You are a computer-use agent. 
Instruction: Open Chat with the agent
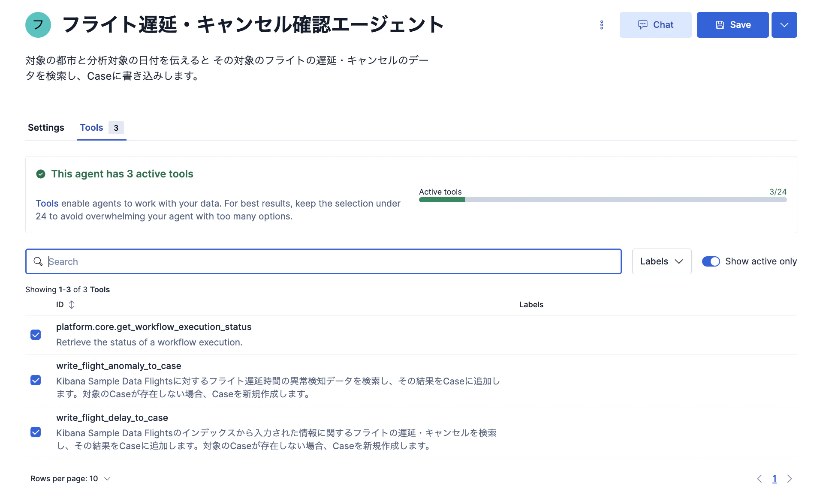[655, 25]
